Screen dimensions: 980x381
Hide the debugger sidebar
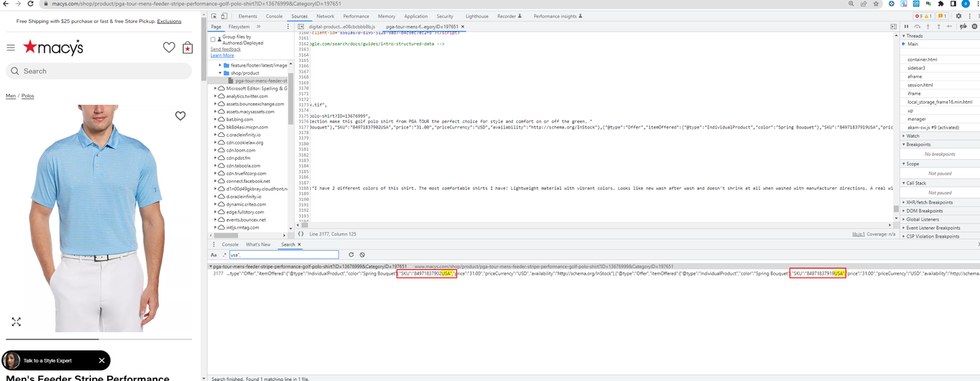click(893, 27)
